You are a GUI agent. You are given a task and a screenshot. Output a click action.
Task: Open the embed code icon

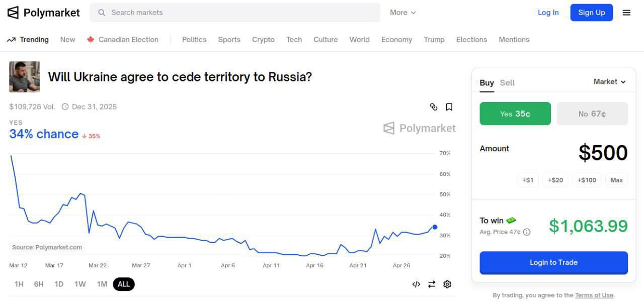coord(416,284)
